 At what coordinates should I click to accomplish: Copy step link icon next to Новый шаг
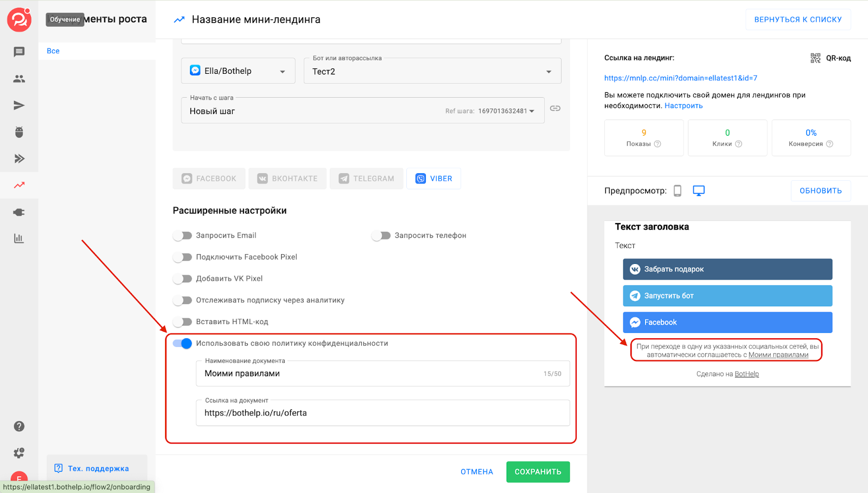tap(555, 109)
